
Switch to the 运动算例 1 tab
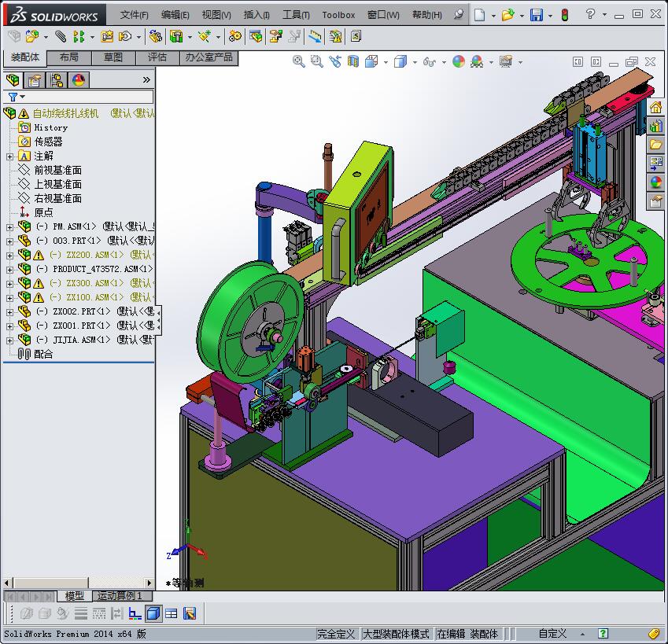120,596
